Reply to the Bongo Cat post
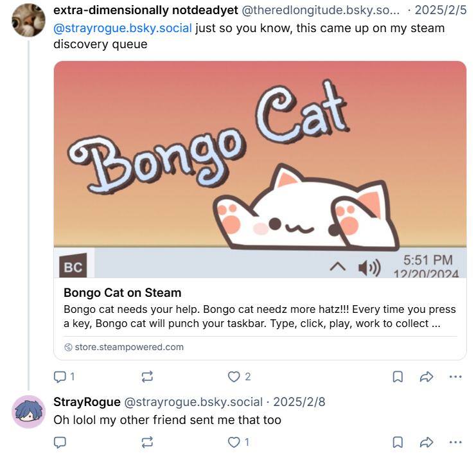Viewport: 476px width, 460px height. click(x=60, y=377)
